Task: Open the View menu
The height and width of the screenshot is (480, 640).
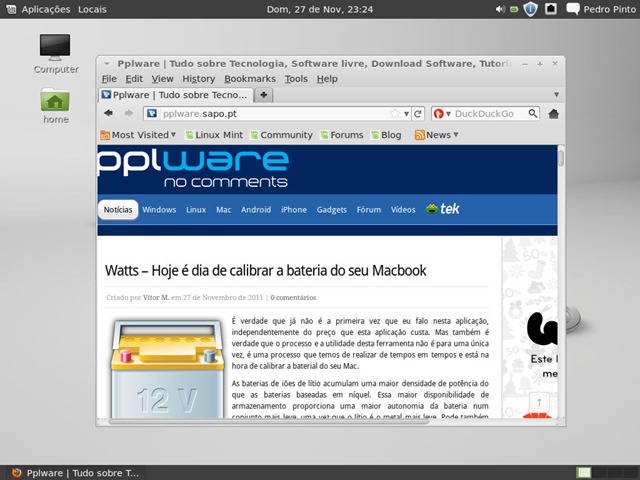Action: [162, 79]
